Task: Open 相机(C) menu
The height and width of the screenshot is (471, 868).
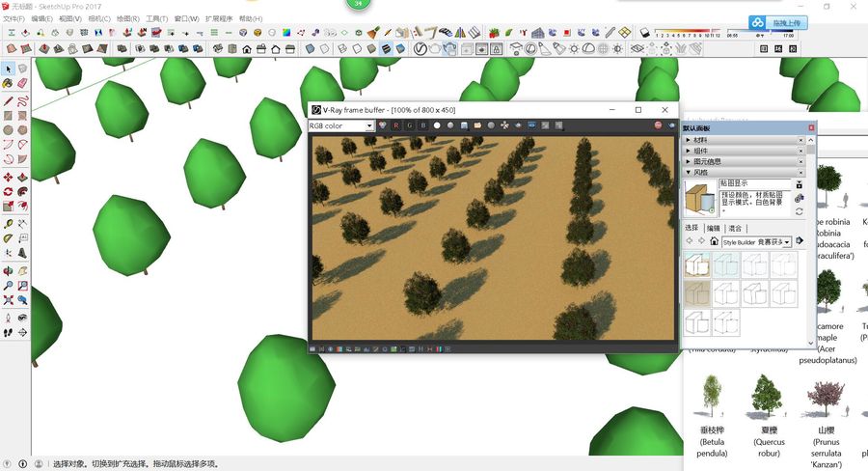Action: (99, 19)
